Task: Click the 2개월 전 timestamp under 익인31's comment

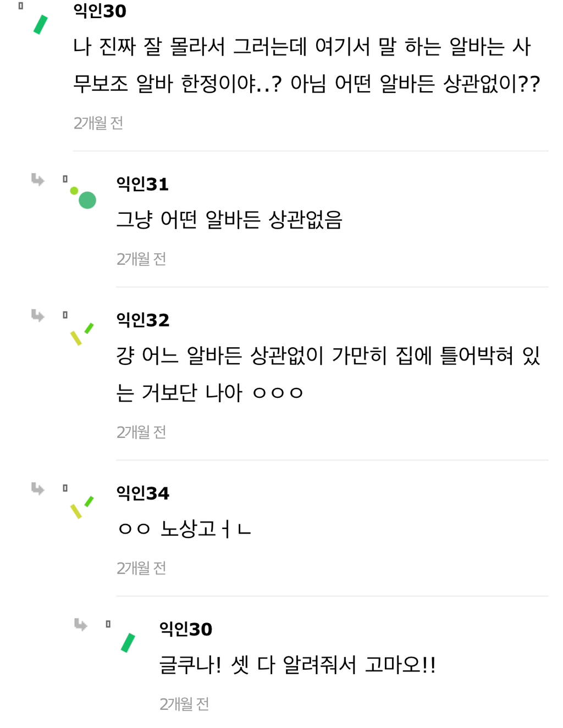Action: pyautogui.click(x=141, y=259)
